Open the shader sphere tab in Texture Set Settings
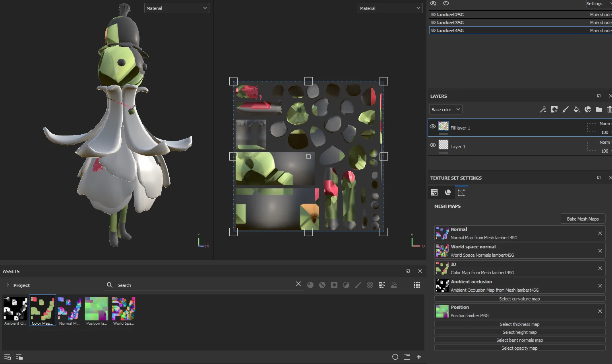Screen dimensions: 612x364 point(448,192)
